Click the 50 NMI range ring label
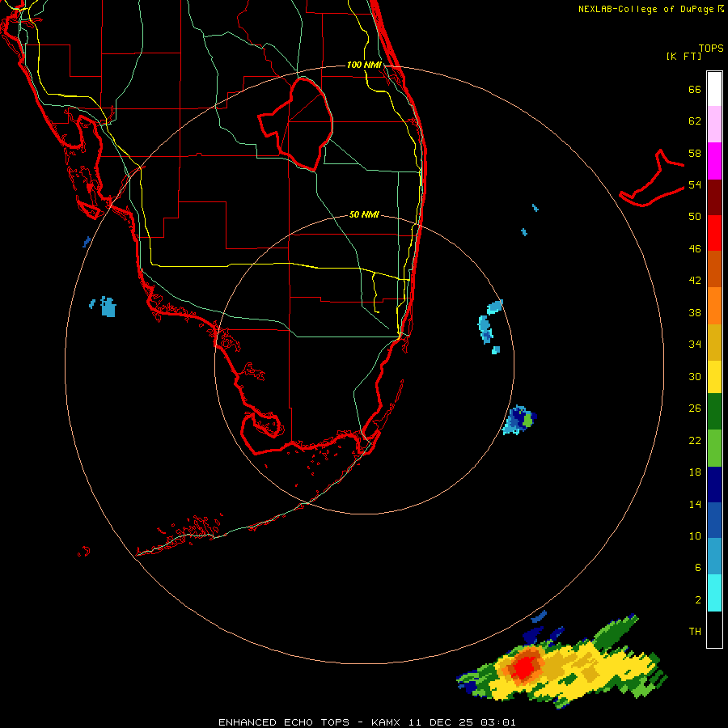This screenshot has width=728, height=728. (365, 214)
